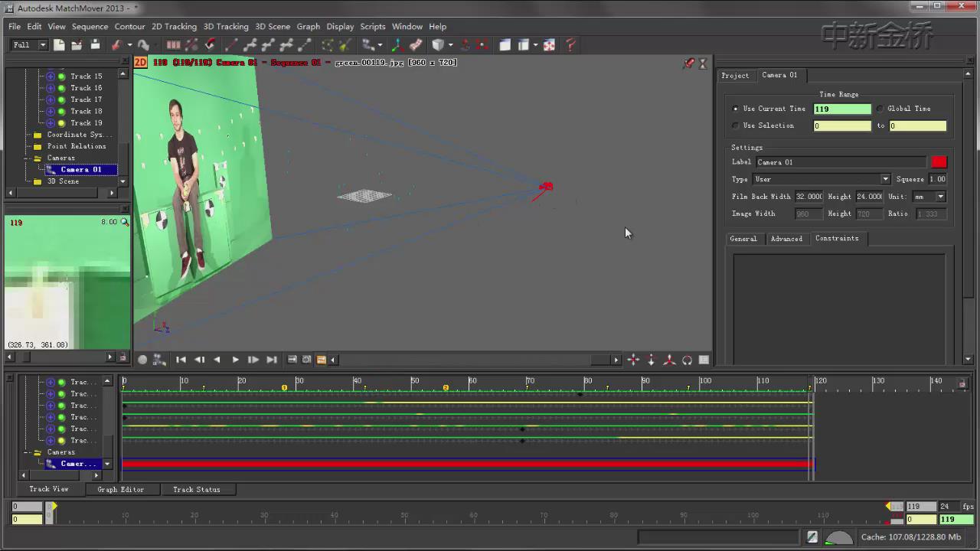This screenshot has height=551, width=980.
Task: Open the Graph Editor tab
Action: 120,490
